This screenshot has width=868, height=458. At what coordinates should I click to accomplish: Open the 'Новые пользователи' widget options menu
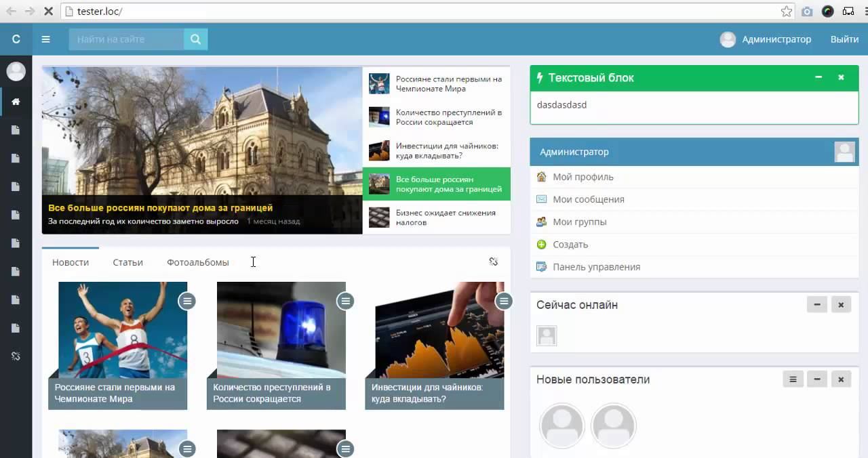coord(793,379)
